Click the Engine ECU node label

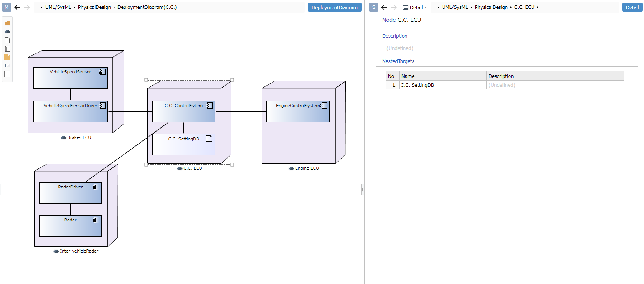tap(307, 168)
